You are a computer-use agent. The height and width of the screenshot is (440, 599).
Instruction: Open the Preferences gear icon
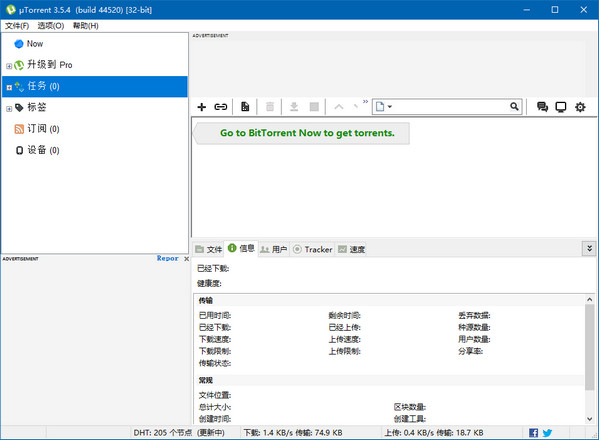(580, 107)
